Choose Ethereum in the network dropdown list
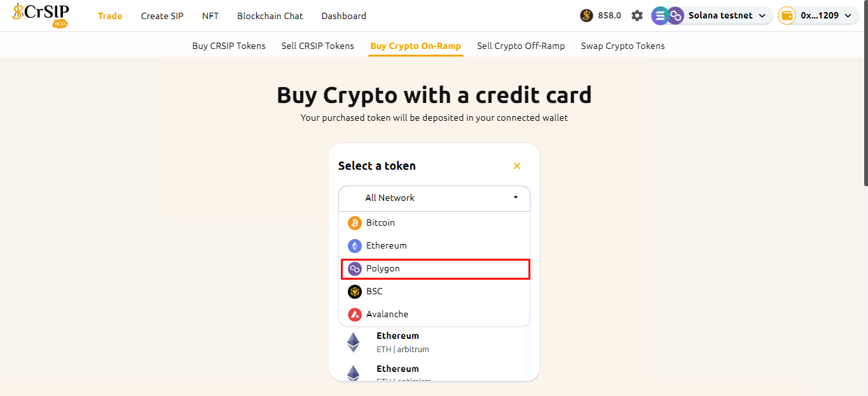 click(x=386, y=246)
